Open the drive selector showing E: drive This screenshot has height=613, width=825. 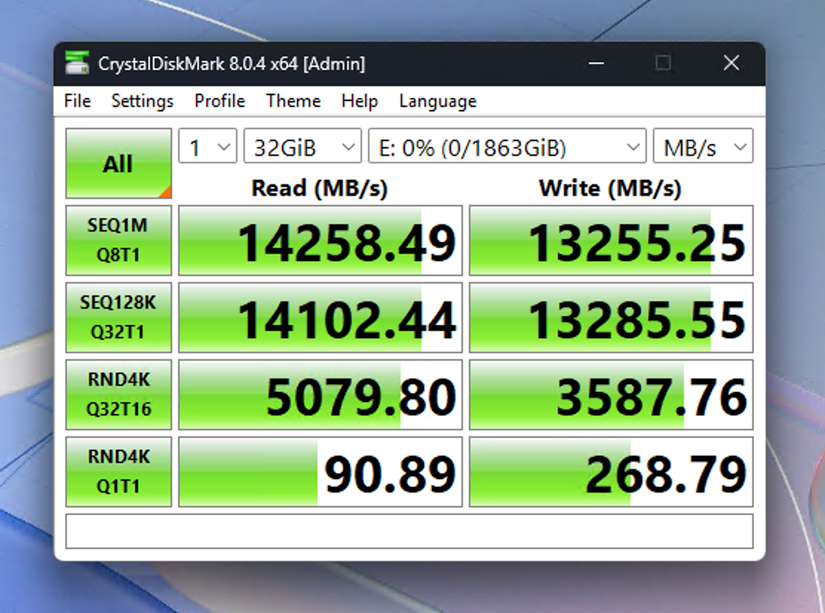(505, 145)
